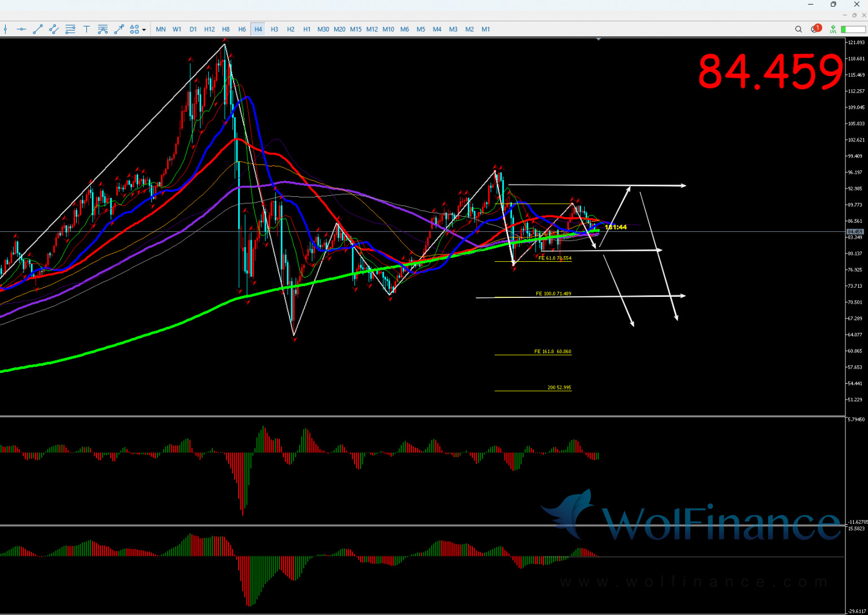Switch chart to MN timeframe

pyautogui.click(x=161, y=29)
